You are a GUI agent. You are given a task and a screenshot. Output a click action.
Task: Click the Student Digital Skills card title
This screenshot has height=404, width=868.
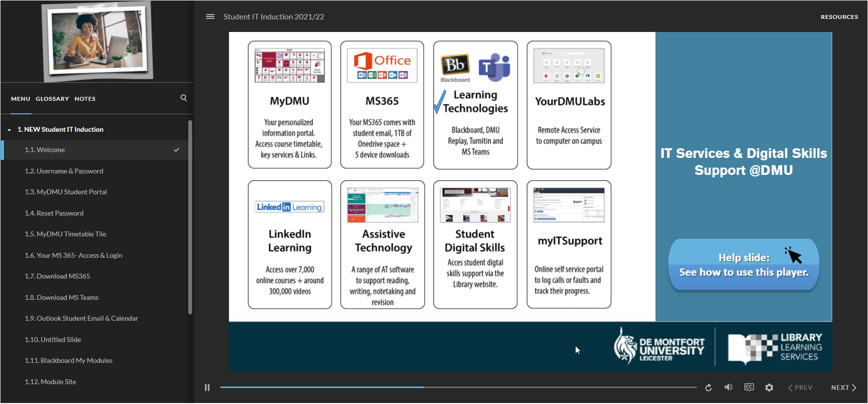tap(475, 241)
